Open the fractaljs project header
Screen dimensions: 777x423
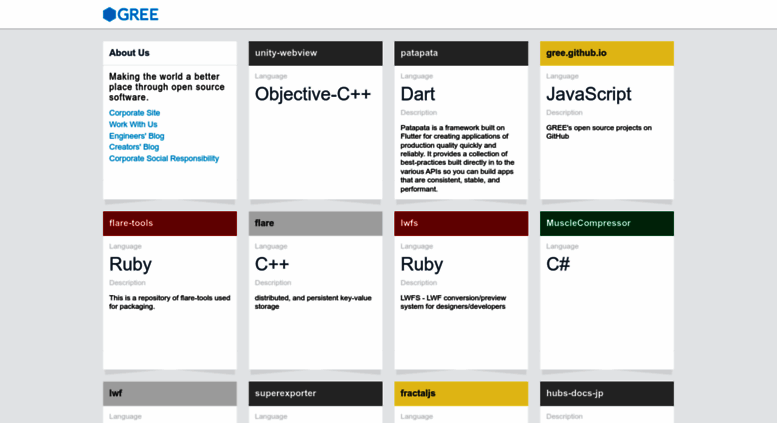click(x=461, y=393)
